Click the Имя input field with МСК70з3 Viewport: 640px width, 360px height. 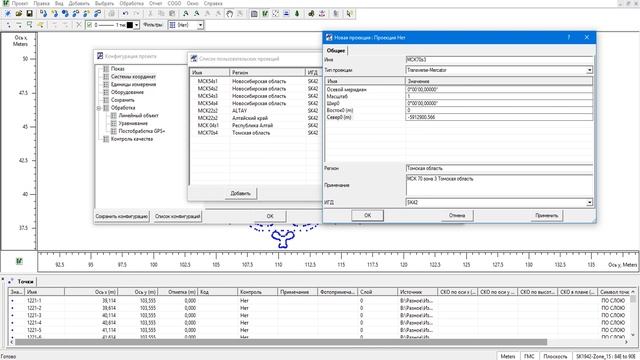coord(499,60)
